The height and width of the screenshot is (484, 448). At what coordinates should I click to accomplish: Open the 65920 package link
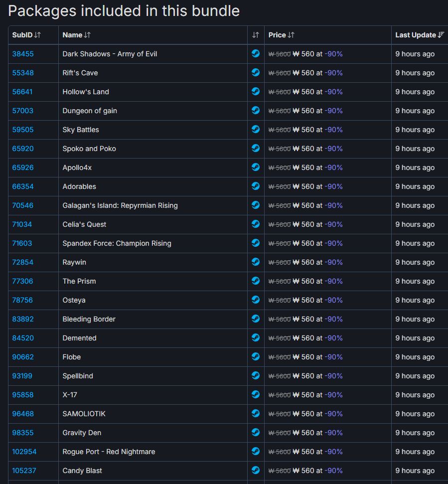pyautogui.click(x=23, y=149)
